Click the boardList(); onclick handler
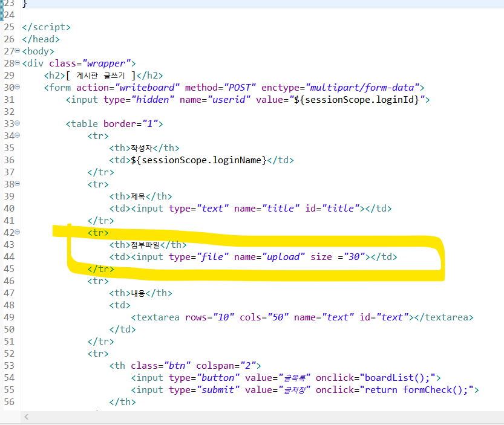 [x=398, y=378]
